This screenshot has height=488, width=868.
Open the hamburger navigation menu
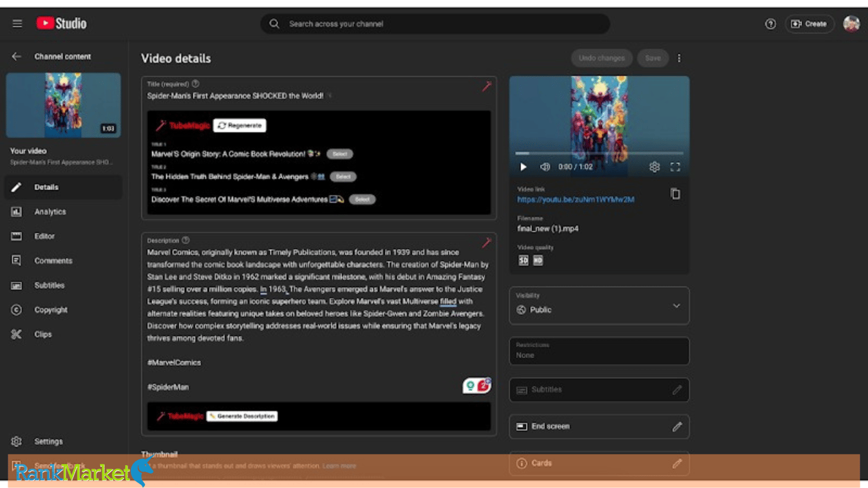click(x=17, y=24)
